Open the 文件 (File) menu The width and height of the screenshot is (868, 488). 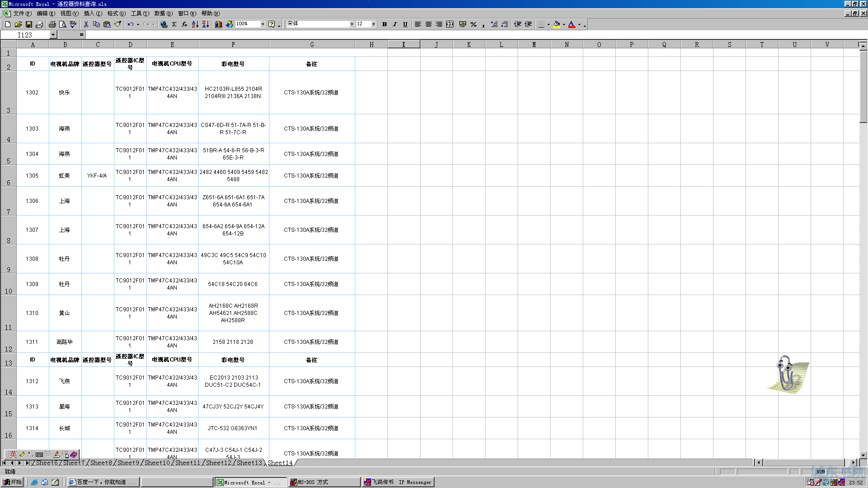[x=22, y=14]
